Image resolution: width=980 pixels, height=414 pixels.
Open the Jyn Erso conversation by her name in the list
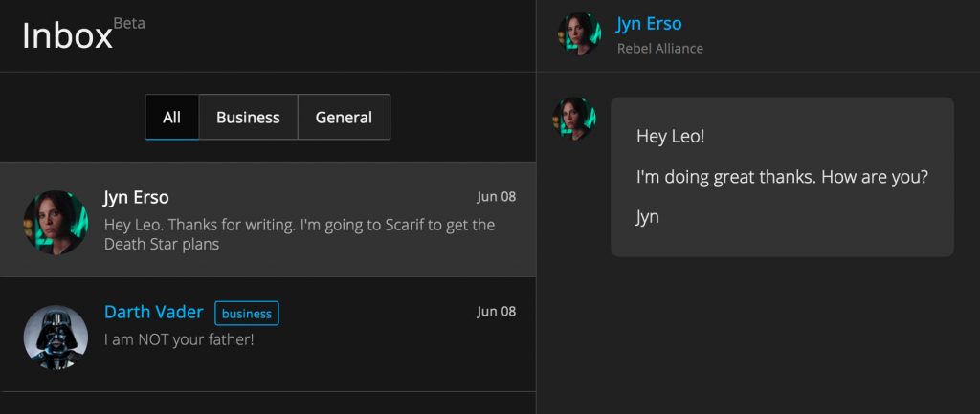[x=136, y=197]
